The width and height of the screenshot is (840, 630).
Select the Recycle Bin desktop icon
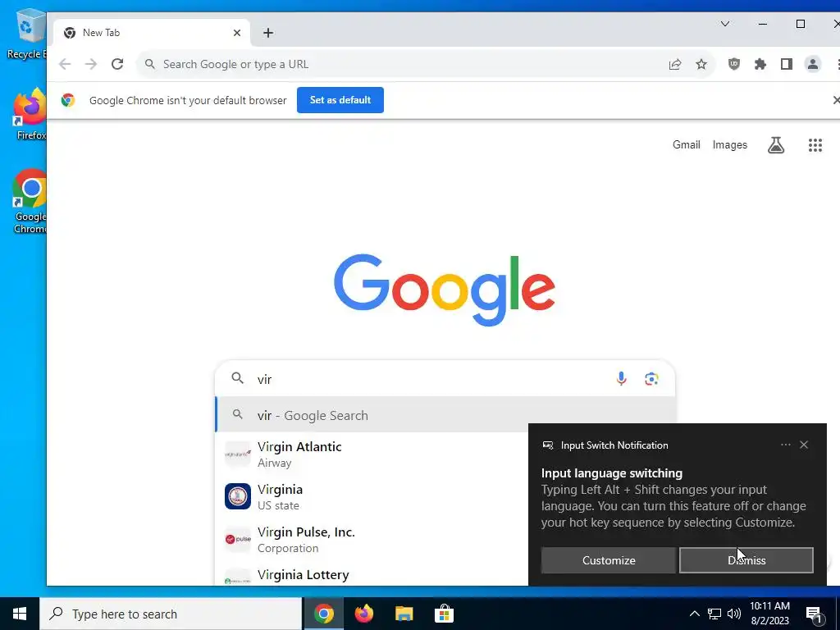[x=25, y=34]
